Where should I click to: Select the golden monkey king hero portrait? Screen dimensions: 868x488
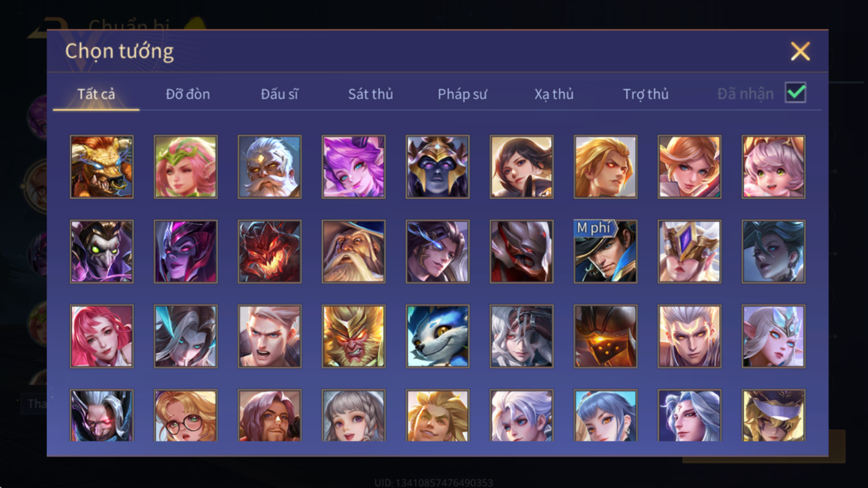point(353,337)
